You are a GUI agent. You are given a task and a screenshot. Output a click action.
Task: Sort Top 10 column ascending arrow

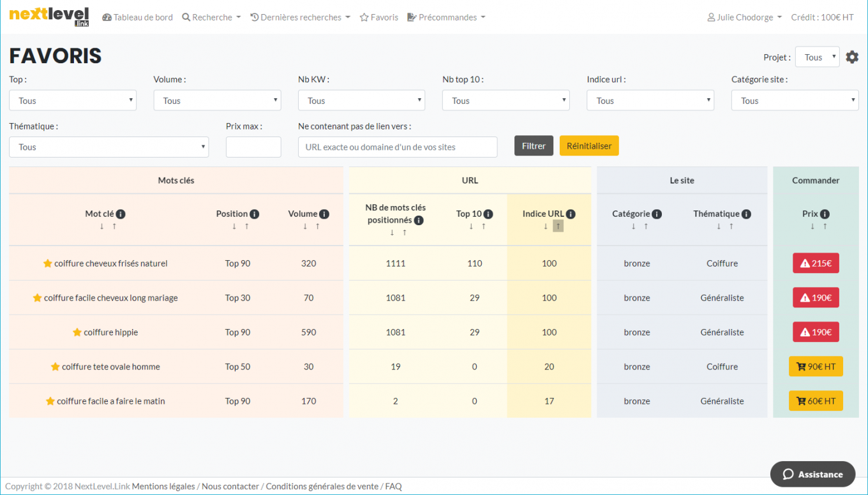point(483,226)
